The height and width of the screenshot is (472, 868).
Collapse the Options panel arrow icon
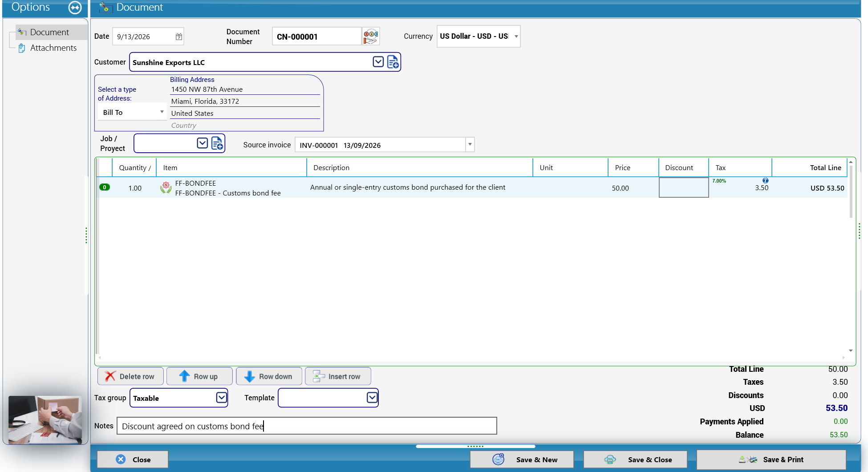(x=75, y=8)
